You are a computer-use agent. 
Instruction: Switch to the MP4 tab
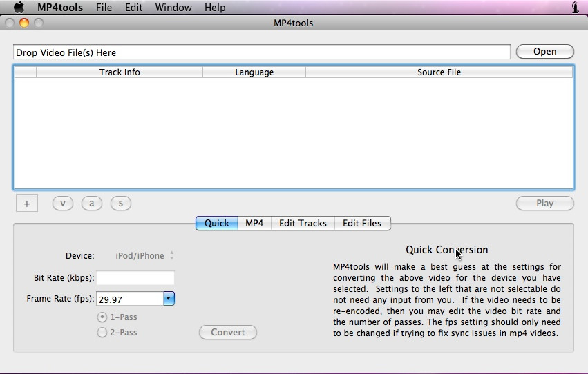pyautogui.click(x=254, y=223)
